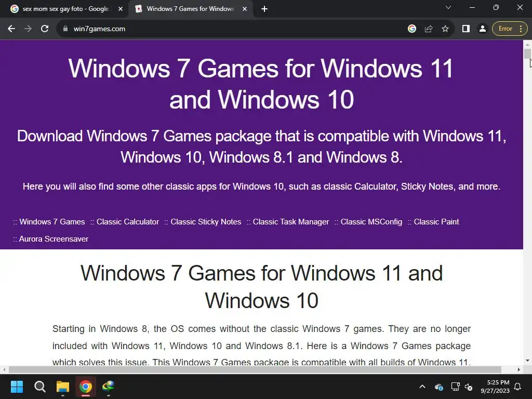This screenshot has width=532, height=399.
Task: Open the browser side panel
Action: point(466,29)
